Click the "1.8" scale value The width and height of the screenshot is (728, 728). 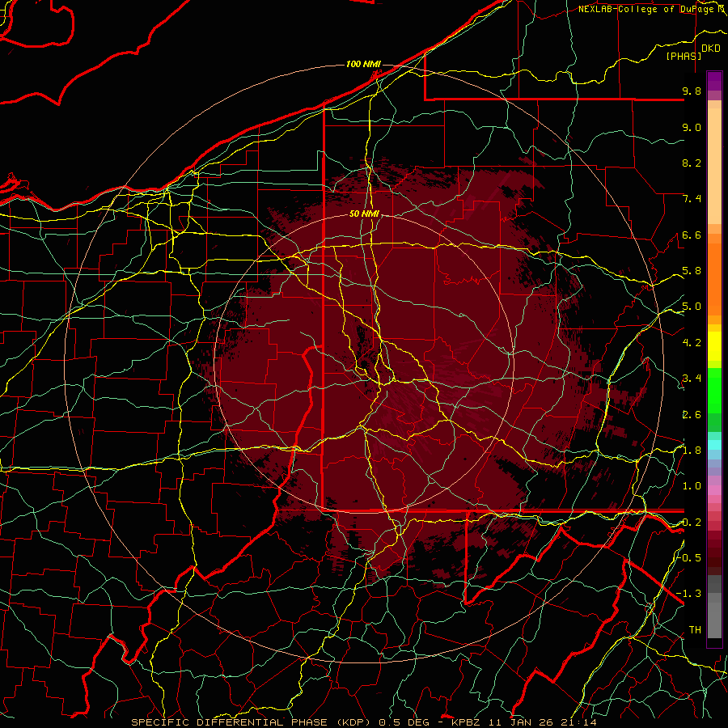point(692,451)
